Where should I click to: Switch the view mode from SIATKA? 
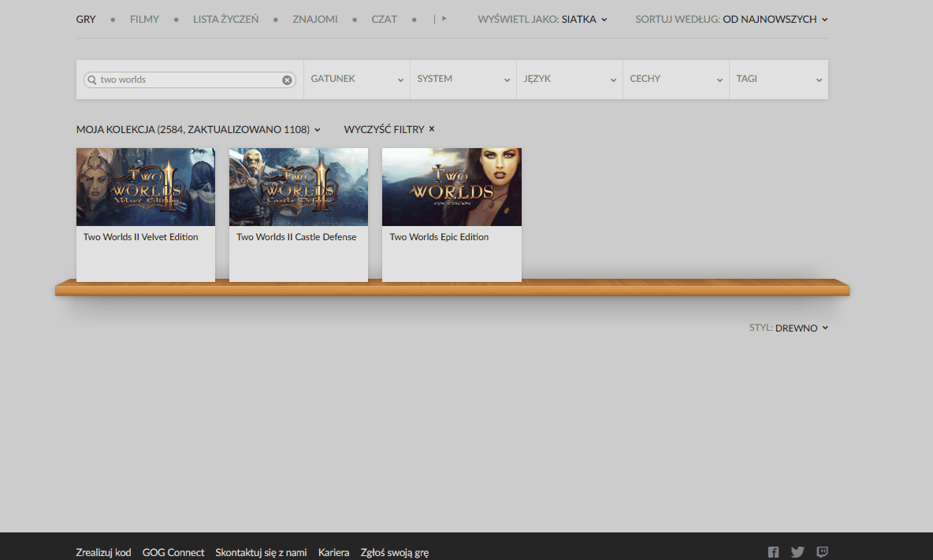tap(585, 20)
